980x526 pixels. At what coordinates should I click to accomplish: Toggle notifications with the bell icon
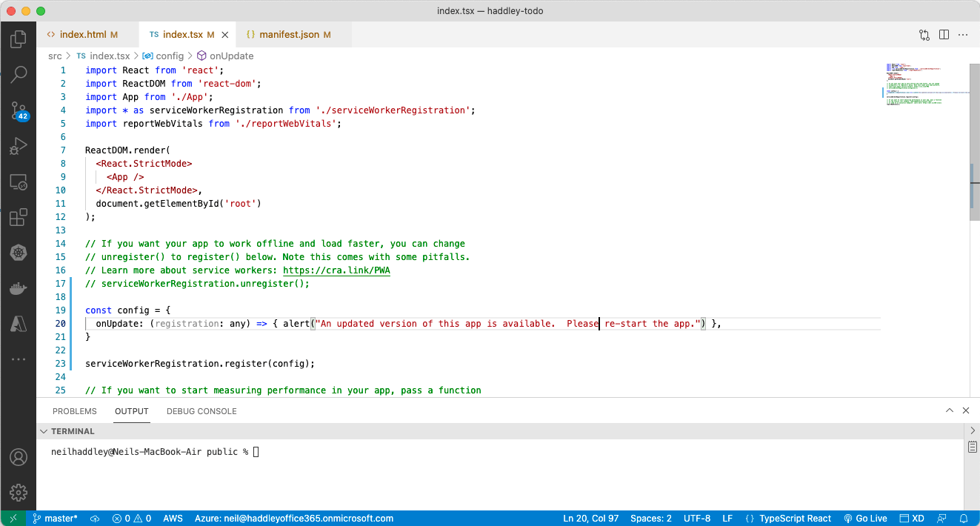(x=964, y=519)
